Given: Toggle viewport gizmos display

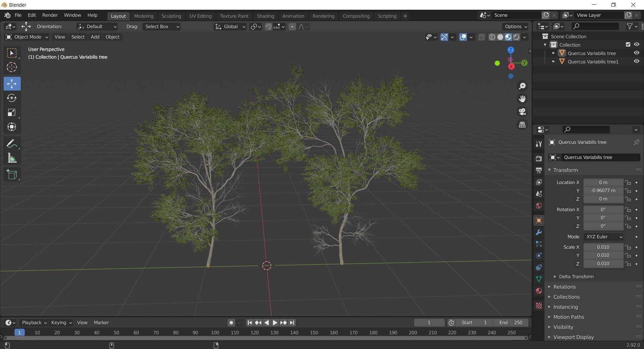Looking at the screenshot, I should tap(444, 37).
